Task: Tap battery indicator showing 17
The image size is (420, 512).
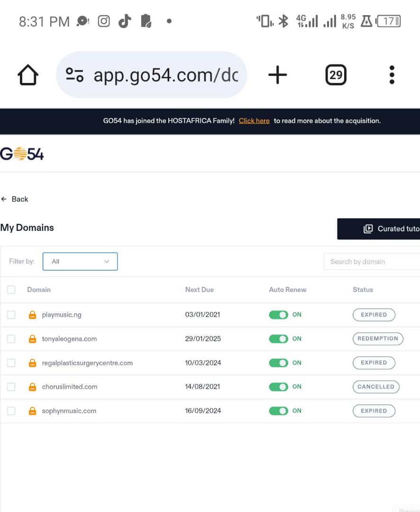Action: (x=388, y=21)
